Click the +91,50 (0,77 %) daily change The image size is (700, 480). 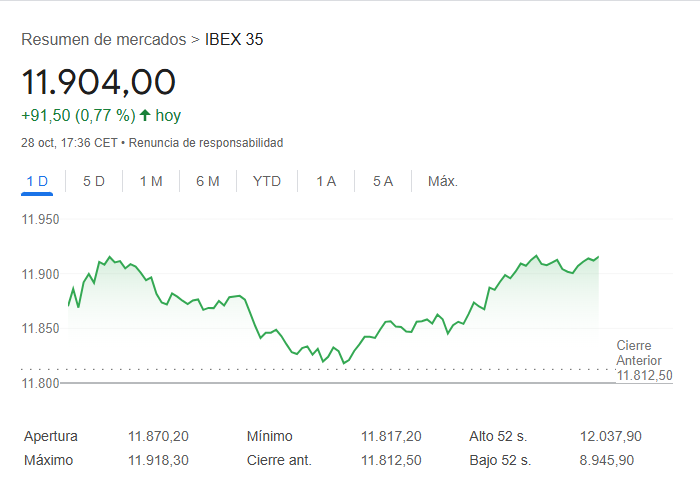click(x=78, y=115)
